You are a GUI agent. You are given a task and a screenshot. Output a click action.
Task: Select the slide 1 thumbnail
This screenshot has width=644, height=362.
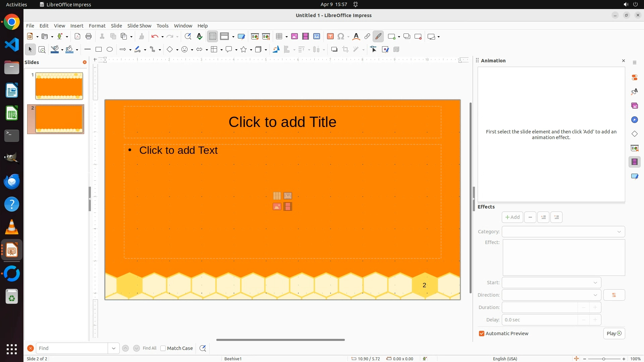point(59,86)
